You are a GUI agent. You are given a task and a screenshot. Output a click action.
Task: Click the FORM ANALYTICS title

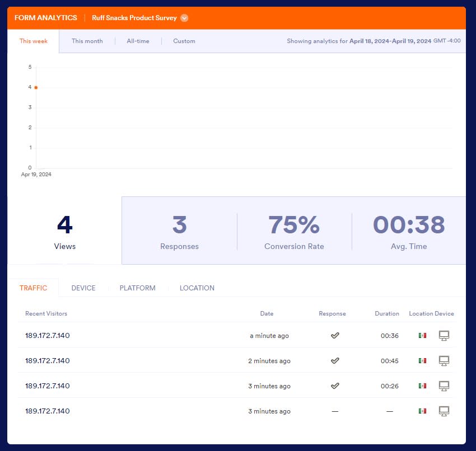coord(46,18)
